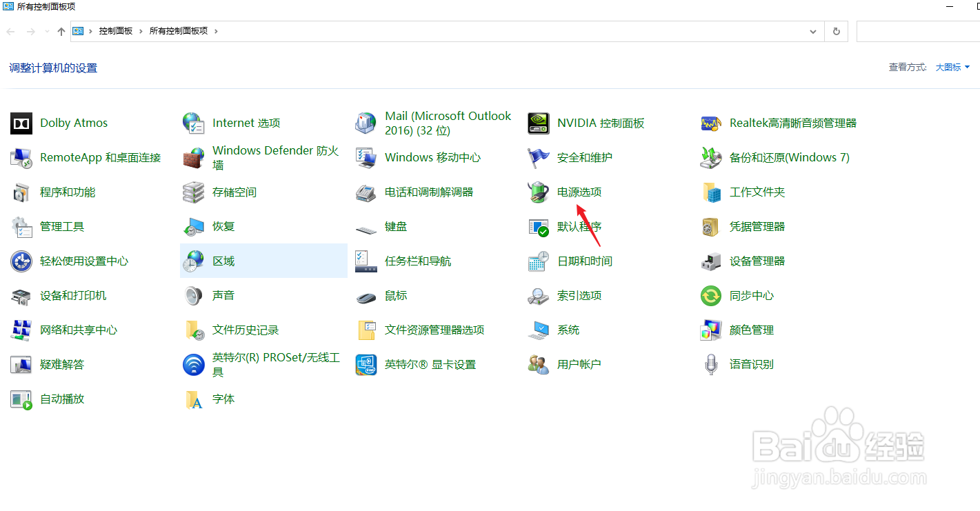Viewport: 980px width, 511px height.
Task: Open the 管理工具 gear icon
Action: coord(21,227)
